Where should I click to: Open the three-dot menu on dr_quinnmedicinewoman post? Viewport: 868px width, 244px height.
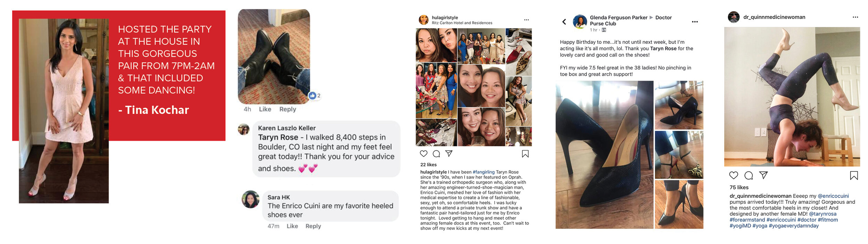tap(855, 17)
